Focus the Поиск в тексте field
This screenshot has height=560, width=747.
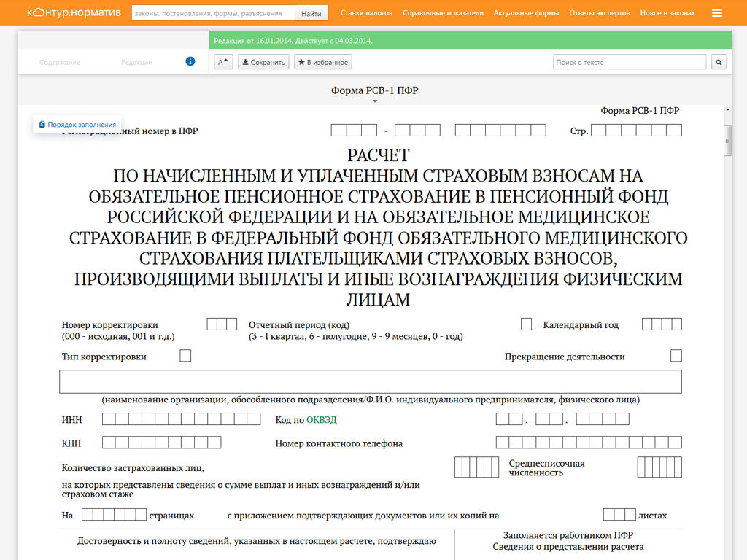[630, 63]
